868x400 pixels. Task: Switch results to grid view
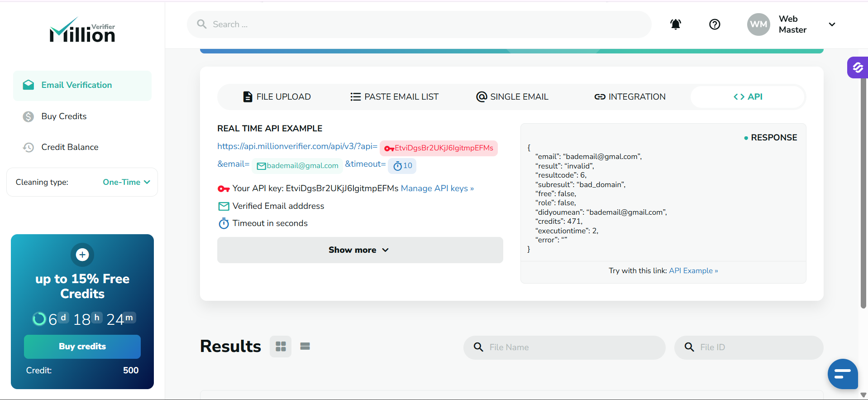click(281, 347)
